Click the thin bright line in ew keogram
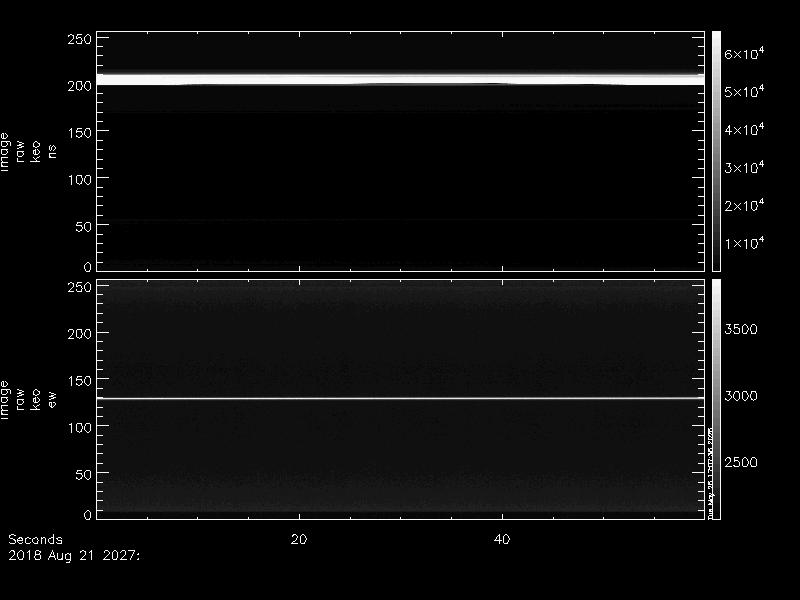This screenshot has height=600, width=800. tap(401, 398)
